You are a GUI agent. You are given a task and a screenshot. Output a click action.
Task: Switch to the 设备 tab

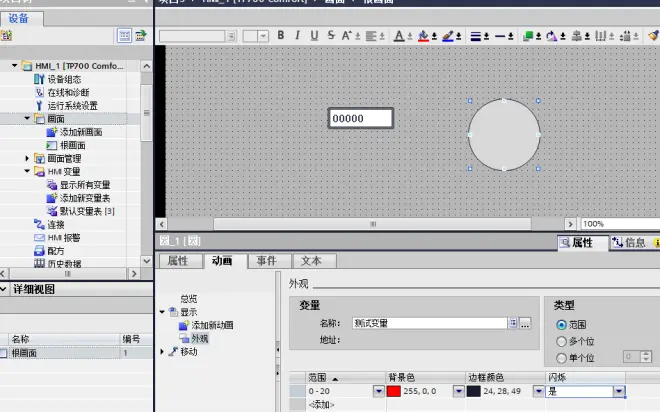pos(21,19)
